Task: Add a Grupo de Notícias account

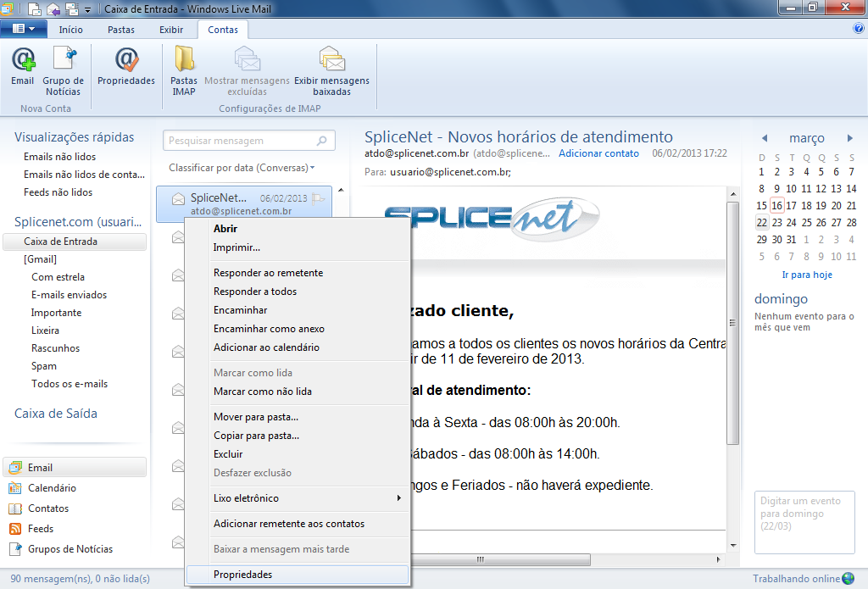Action: 63,71
